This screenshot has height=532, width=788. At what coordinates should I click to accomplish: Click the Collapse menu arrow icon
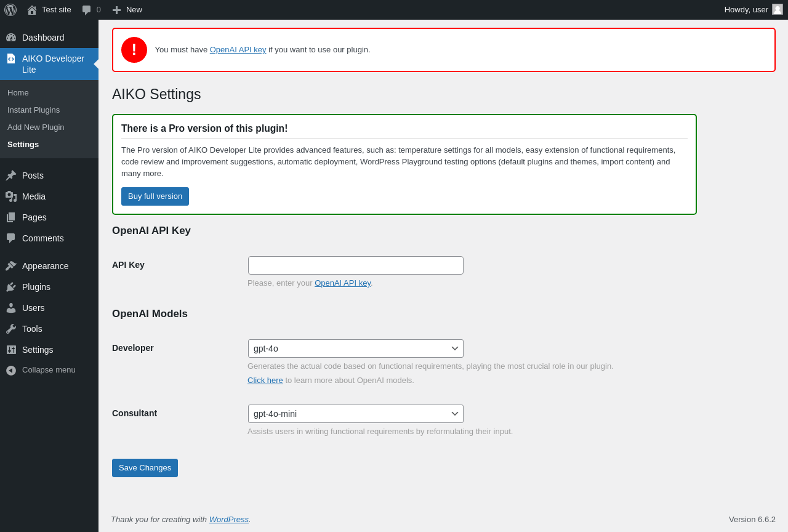(x=11, y=370)
